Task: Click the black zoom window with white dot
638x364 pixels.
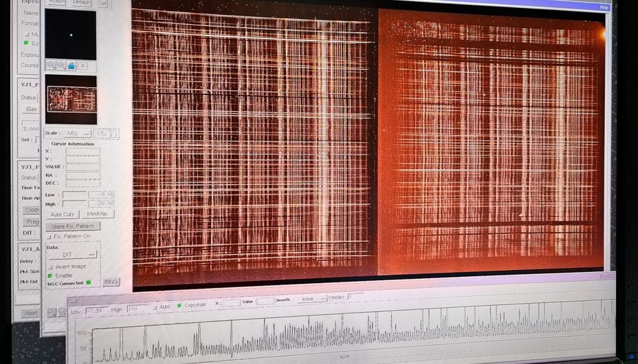Action: [x=71, y=34]
